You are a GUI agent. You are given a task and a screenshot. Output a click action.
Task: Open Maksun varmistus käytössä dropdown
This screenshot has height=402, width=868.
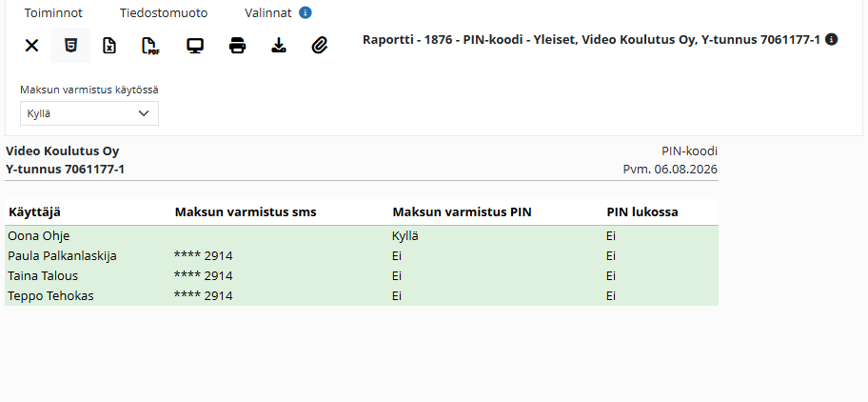click(x=89, y=113)
